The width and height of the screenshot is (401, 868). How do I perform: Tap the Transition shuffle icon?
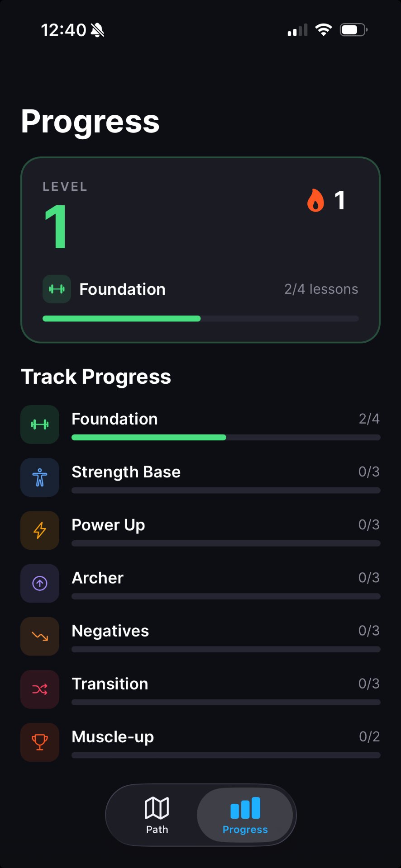40,689
